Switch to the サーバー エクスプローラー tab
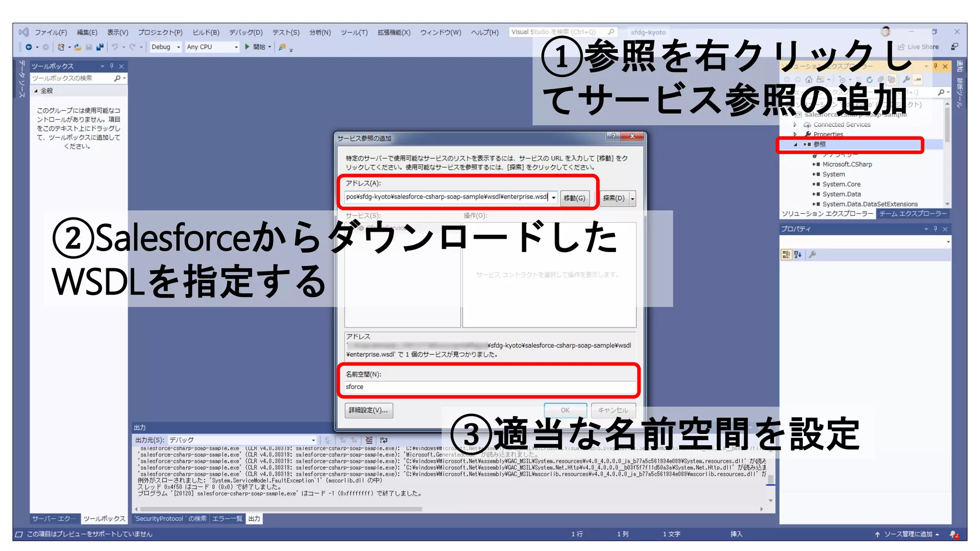The height and width of the screenshot is (551, 980). point(54,518)
